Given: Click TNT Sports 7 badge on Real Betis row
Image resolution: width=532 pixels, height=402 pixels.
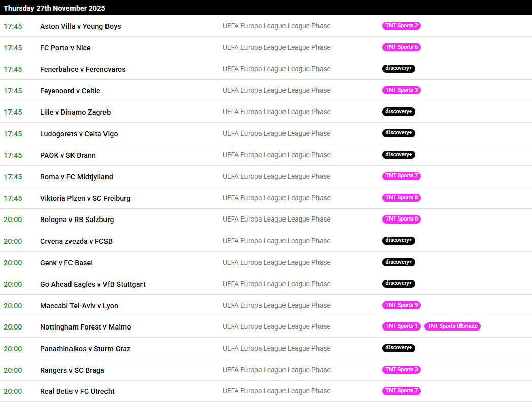Looking at the screenshot, I should click(401, 391).
